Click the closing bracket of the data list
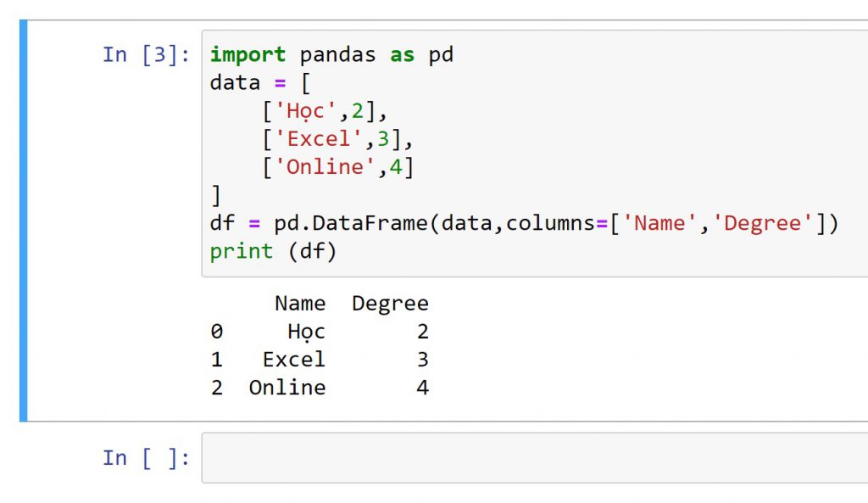 (213, 194)
